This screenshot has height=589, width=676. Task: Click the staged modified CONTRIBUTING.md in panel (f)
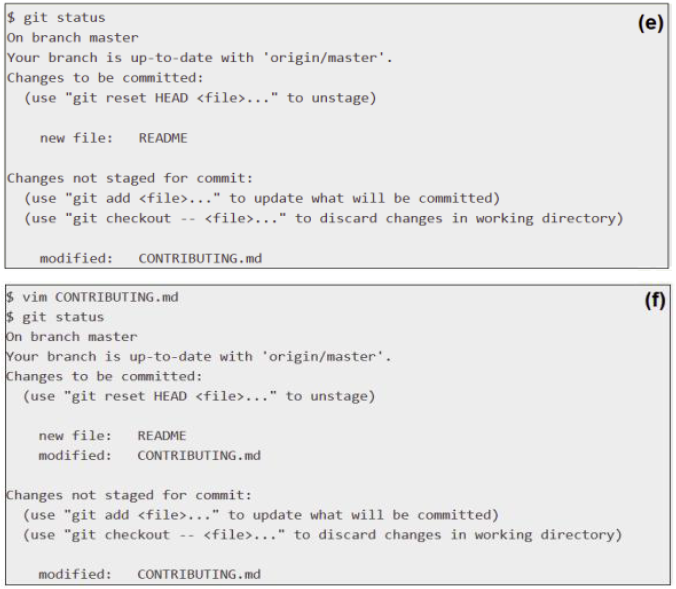pos(149,456)
